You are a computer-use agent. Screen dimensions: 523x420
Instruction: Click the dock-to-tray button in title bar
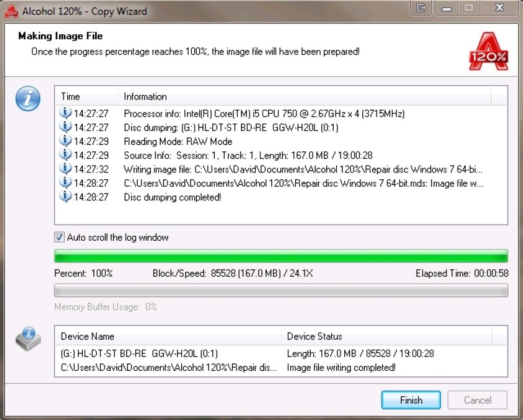(x=422, y=7)
